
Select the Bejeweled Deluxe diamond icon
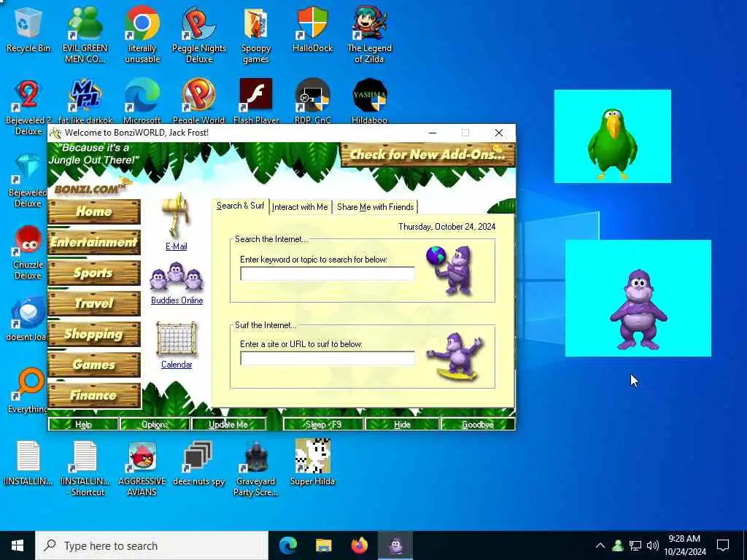[x=28, y=180]
